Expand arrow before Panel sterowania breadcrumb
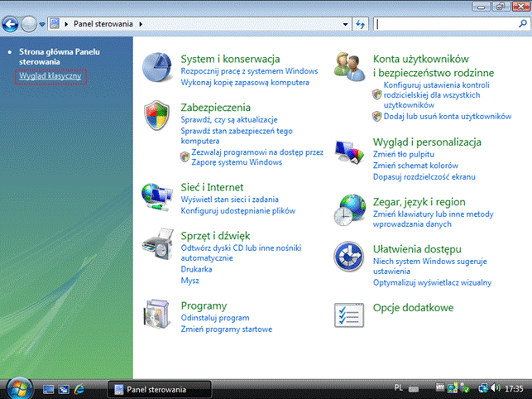The height and width of the screenshot is (399, 532). pos(66,24)
